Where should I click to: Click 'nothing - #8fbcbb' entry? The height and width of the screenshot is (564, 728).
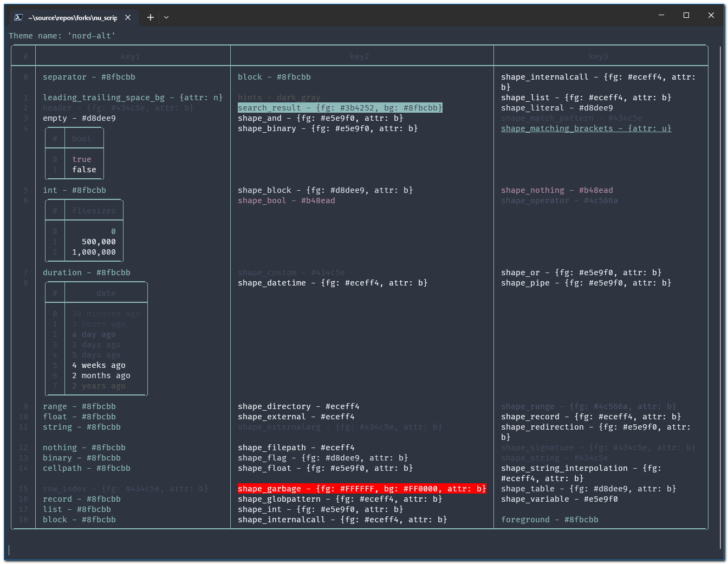(x=84, y=448)
